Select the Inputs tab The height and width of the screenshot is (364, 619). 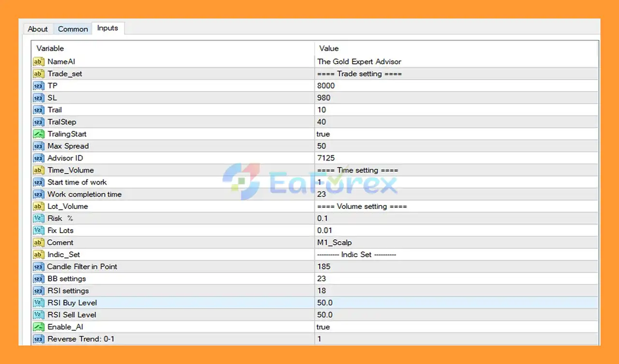(107, 28)
